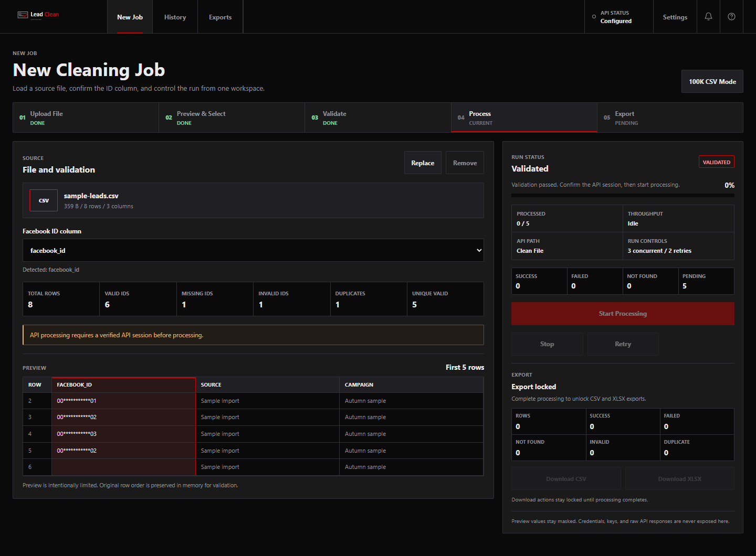Viewport: 756px width, 556px height.
Task: Click the Throughput Idle value
Action: tap(633, 223)
